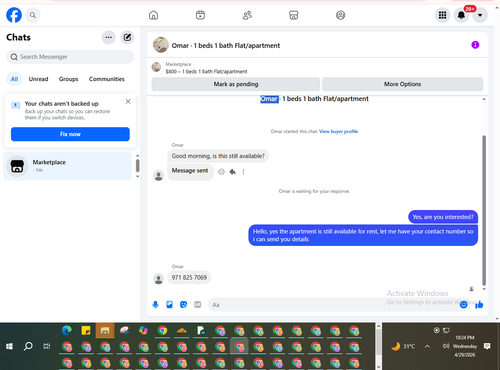This screenshot has width=500, height=370.
Task: Select the Groups chat tab
Action: coord(68,79)
